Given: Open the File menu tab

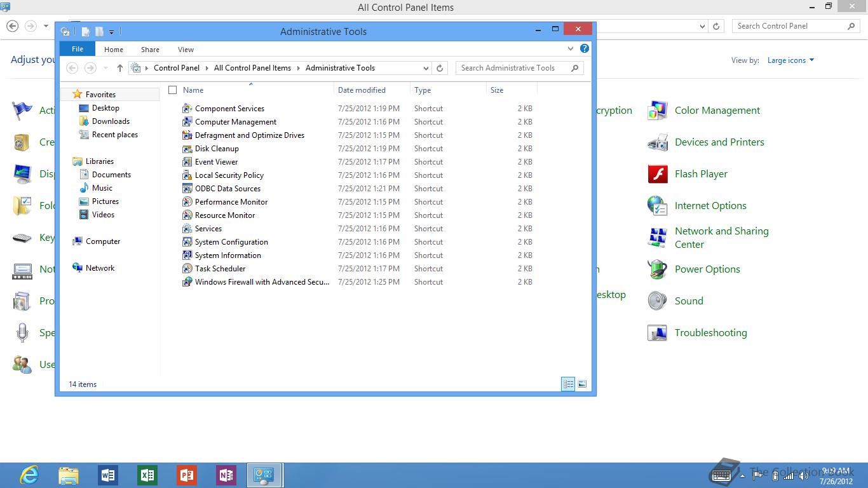Looking at the screenshot, I should tap(78, 49).
